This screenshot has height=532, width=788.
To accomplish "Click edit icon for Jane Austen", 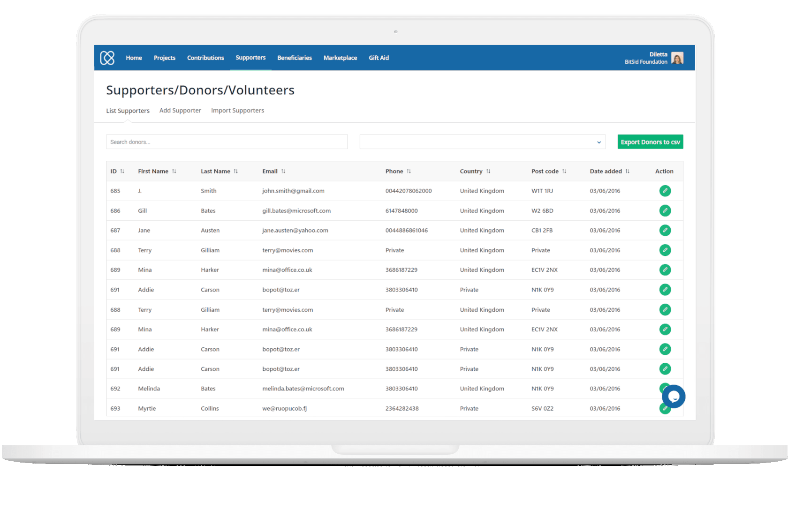I will (x=665, y=231).
